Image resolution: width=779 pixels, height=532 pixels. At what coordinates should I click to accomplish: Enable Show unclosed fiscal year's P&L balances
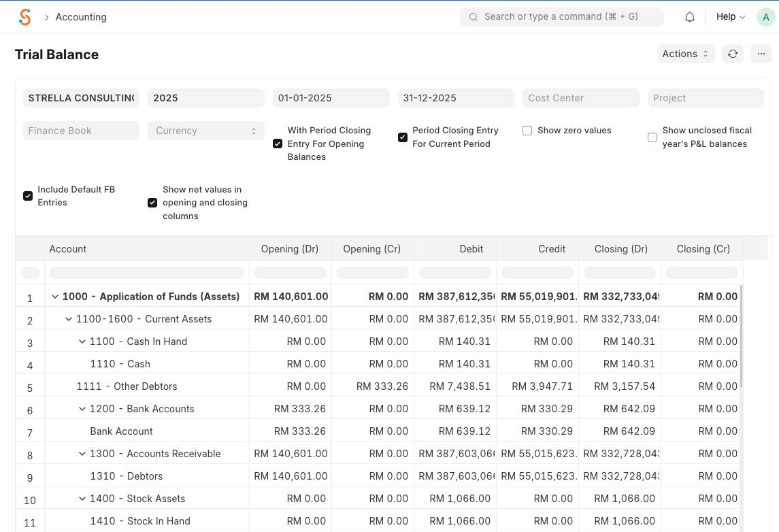[652, 137]
